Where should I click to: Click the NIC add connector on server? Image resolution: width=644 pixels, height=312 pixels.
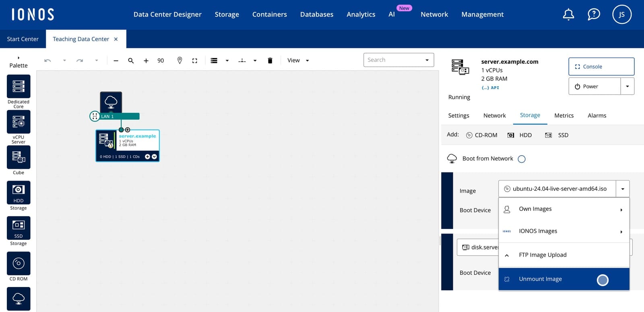128,130
